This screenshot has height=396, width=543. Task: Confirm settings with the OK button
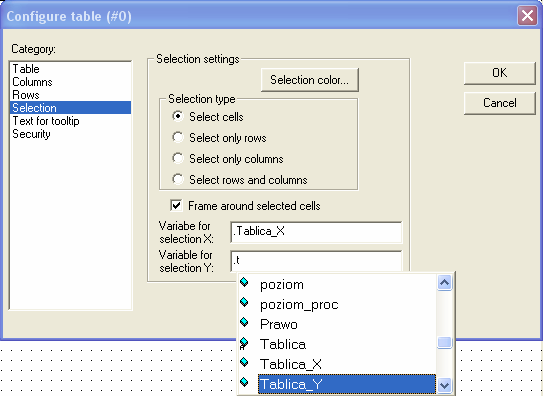point(499,73)
